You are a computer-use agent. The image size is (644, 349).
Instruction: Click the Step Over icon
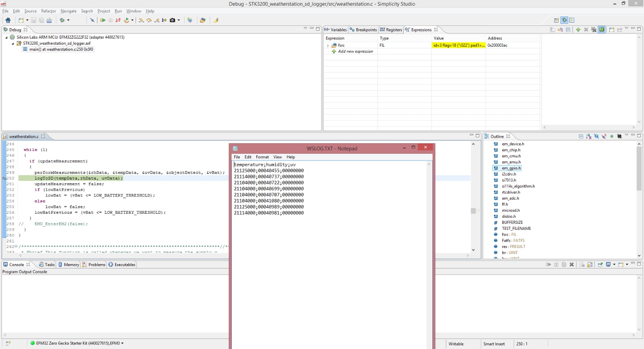(149, 20)
